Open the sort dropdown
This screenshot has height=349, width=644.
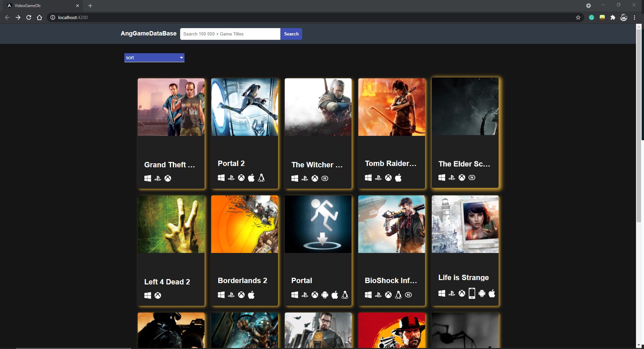pos(154,58)
